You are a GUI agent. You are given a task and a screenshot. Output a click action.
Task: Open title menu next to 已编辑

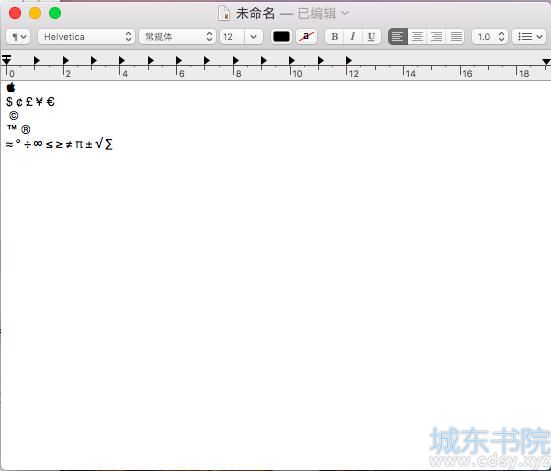tap(345, 13)
